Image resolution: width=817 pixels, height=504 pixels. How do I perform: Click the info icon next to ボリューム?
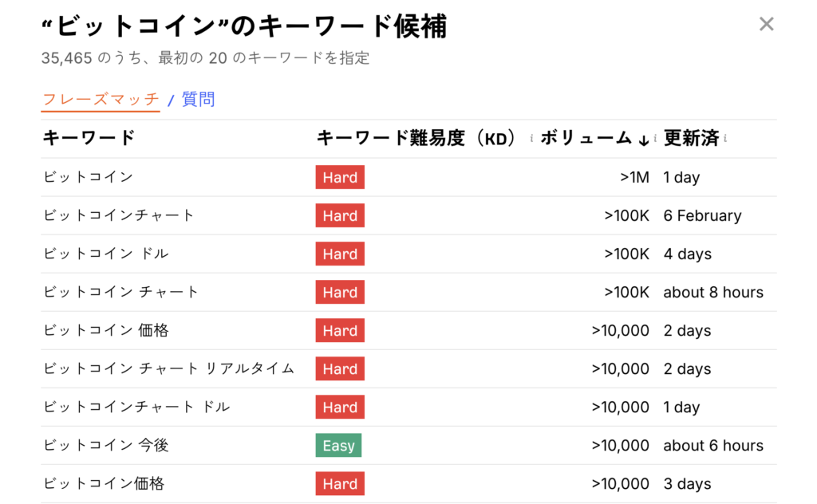coord(655,139)
